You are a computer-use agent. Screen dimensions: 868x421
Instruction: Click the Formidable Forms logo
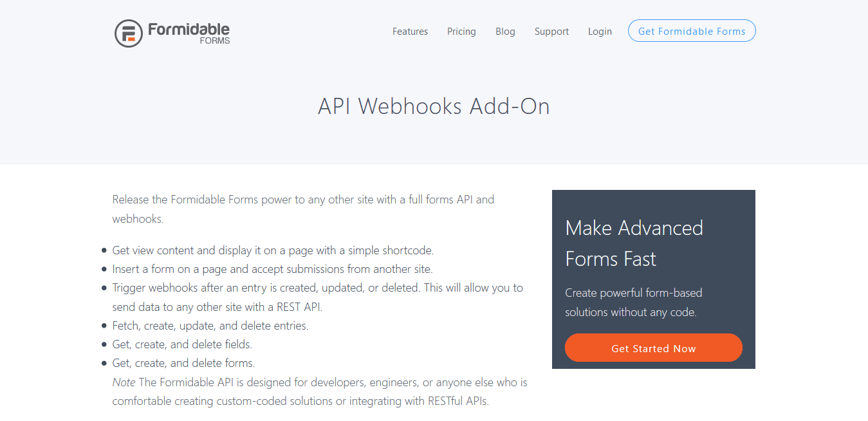pos(172,33)
